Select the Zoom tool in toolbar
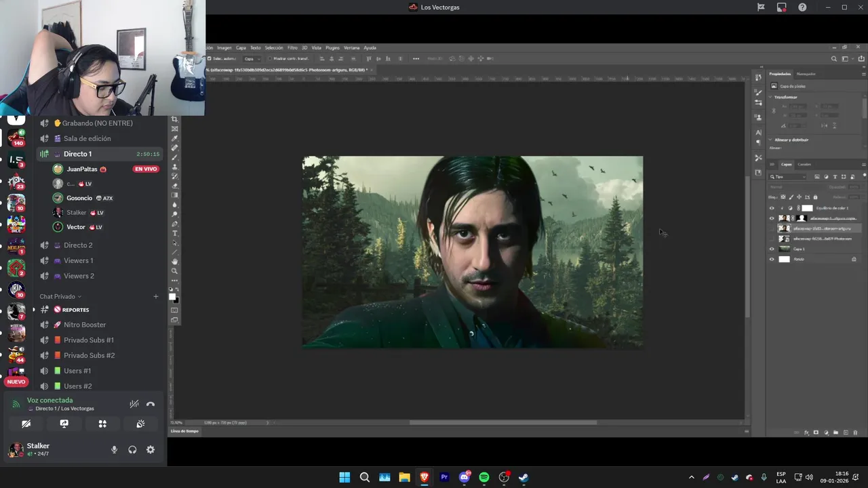Viewport: 868px width, 488px height. tap(174, 271)
